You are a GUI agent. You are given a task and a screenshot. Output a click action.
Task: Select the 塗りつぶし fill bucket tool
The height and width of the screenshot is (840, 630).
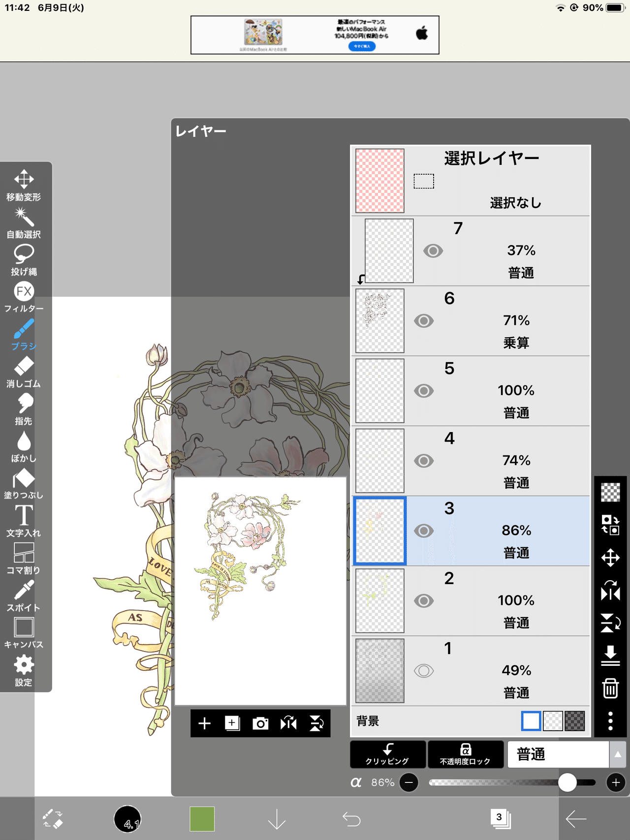[24, 484]
